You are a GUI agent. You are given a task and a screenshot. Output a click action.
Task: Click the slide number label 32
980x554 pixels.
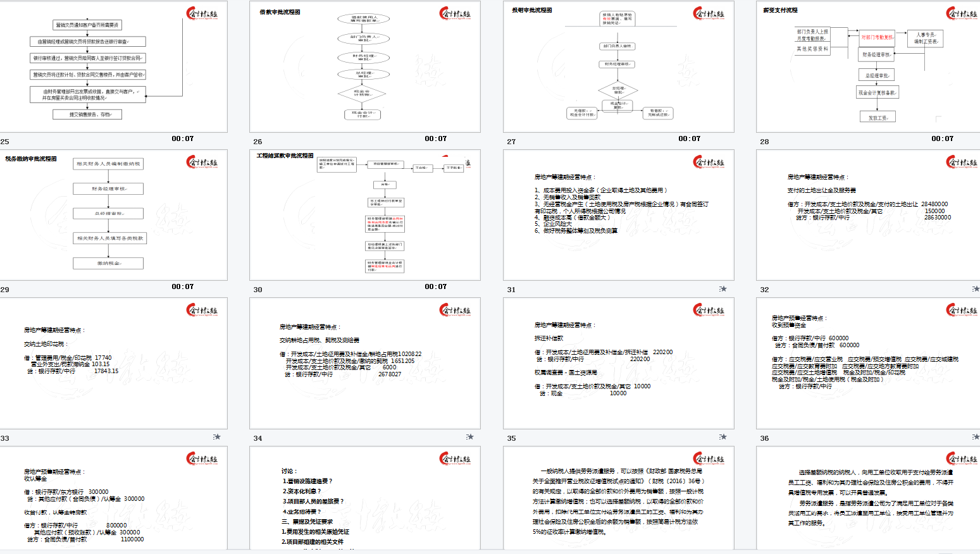pos(764,290)
